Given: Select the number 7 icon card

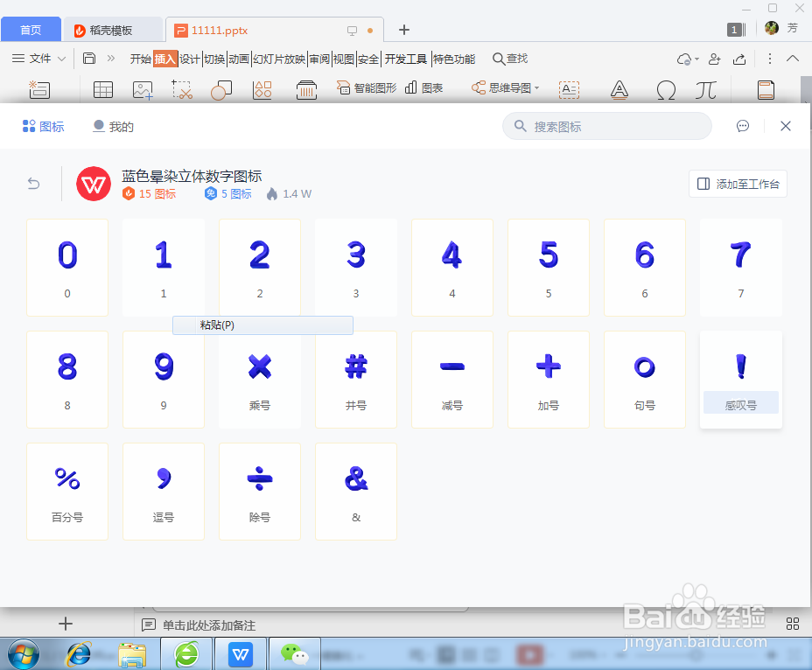Looking at the screenshot, I should [x=741, y=267].
